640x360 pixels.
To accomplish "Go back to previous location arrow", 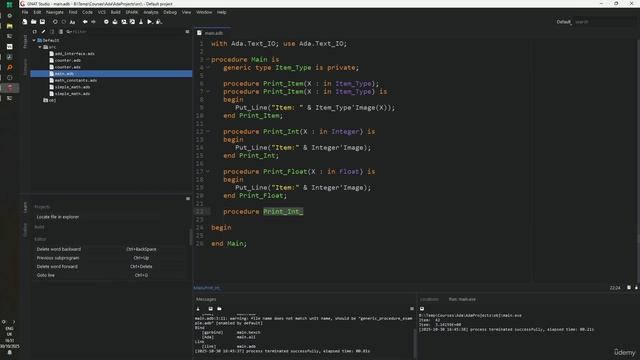I will 85,22.
